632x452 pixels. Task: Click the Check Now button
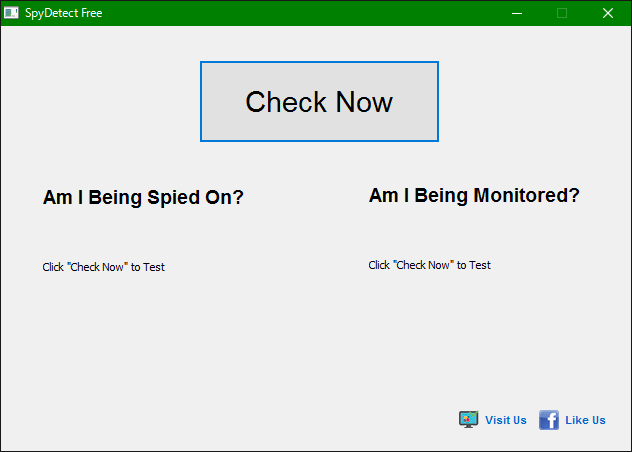(x=319, y=101)
